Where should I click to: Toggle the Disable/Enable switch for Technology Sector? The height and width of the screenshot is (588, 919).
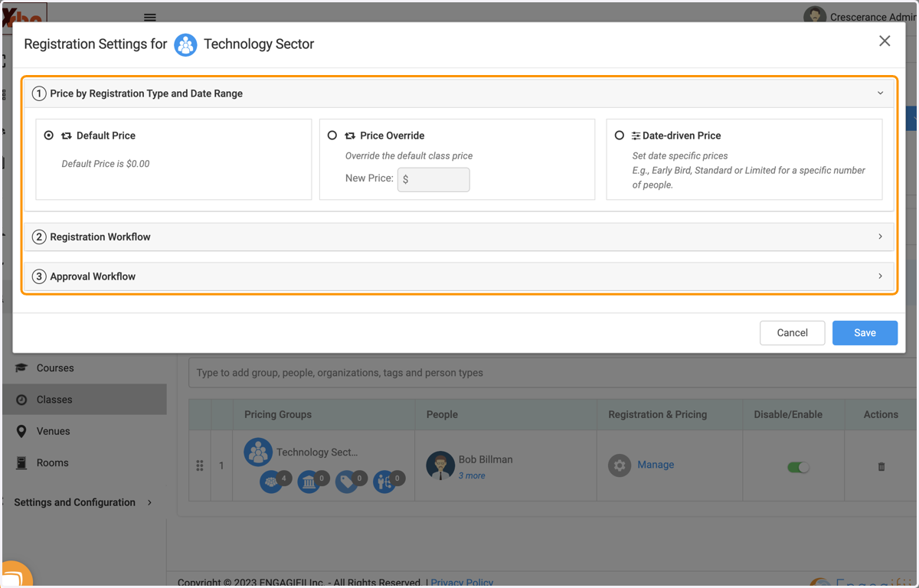798,467
